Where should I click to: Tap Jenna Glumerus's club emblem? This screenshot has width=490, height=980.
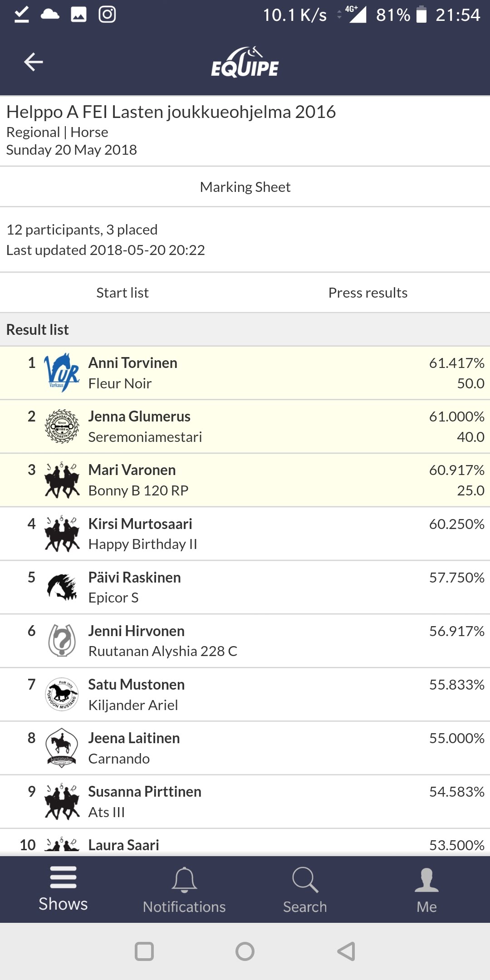(x=62, y=426)
